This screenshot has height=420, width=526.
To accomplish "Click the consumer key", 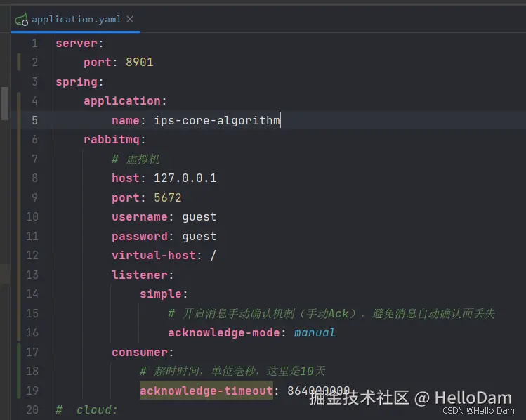I will pos(140,352).
